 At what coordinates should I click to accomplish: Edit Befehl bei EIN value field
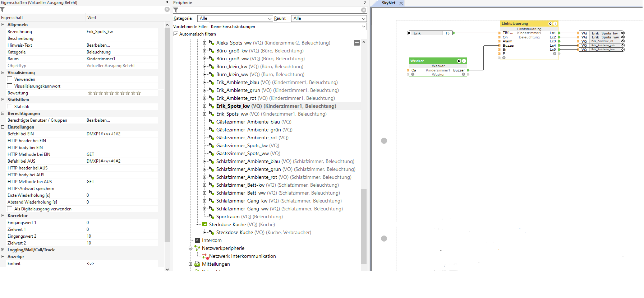pos(121,134)
